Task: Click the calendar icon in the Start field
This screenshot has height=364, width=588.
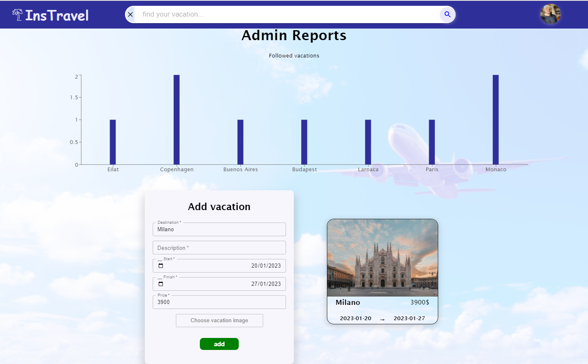Action: click(x=161, y=266)
